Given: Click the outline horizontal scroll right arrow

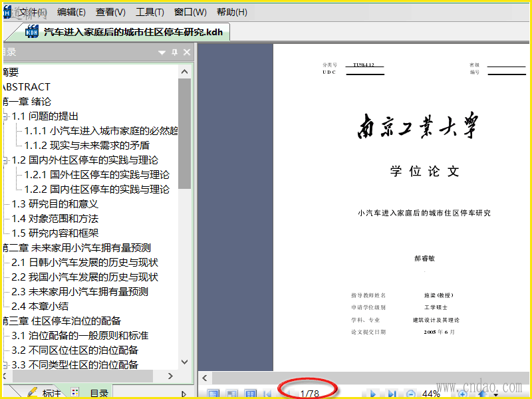Looking at the screenshot, I should [170, 376].
